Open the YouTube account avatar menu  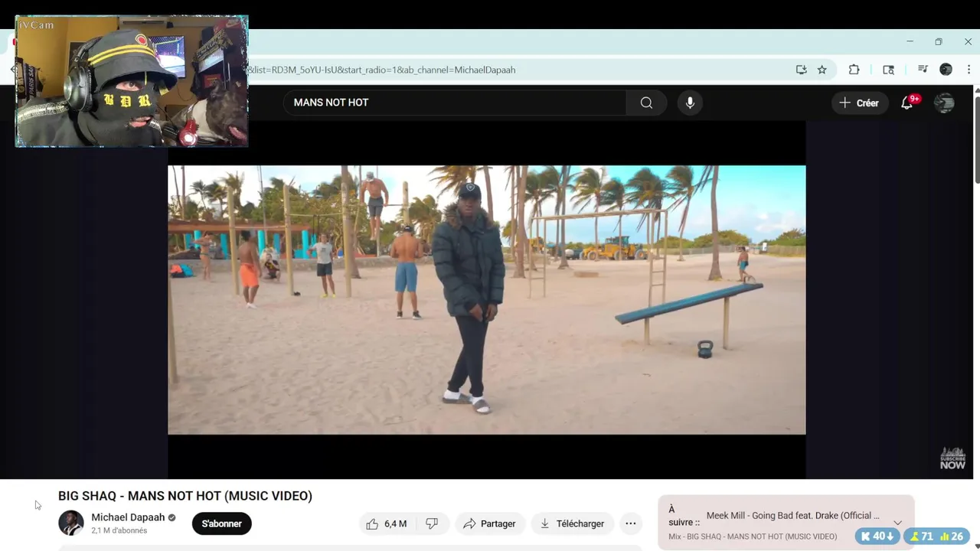[944, 103]
